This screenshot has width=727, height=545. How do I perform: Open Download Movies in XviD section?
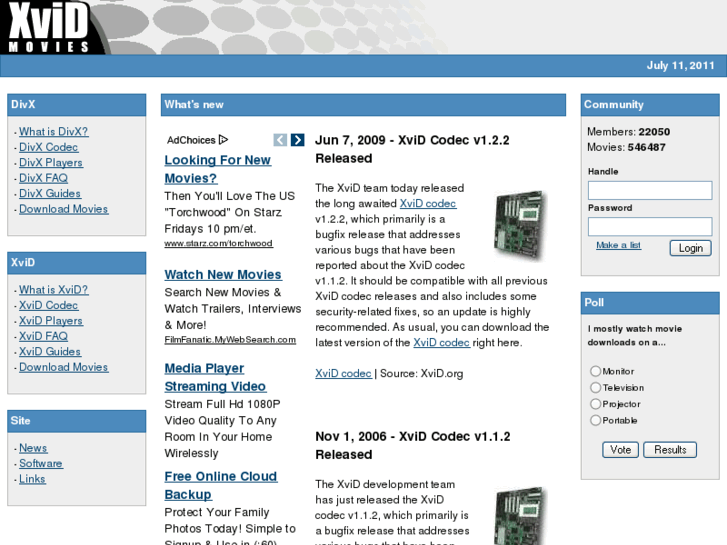[x=64, y=367]
